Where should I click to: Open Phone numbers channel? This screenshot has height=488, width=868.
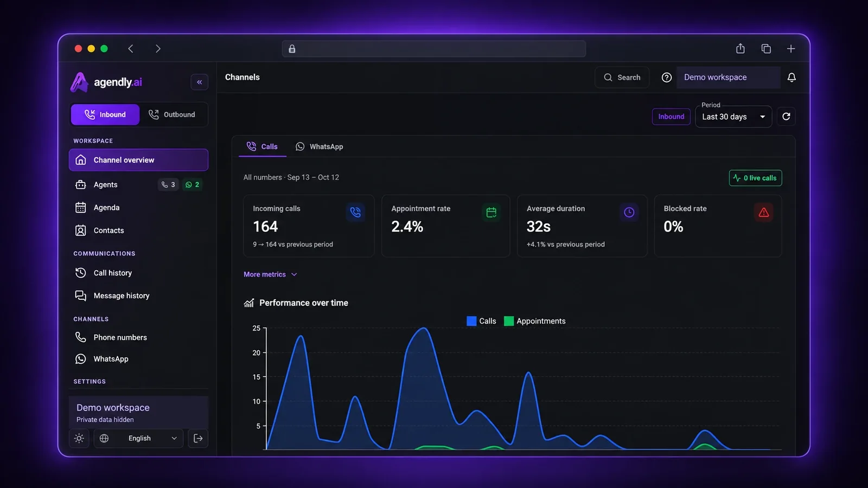138,337
